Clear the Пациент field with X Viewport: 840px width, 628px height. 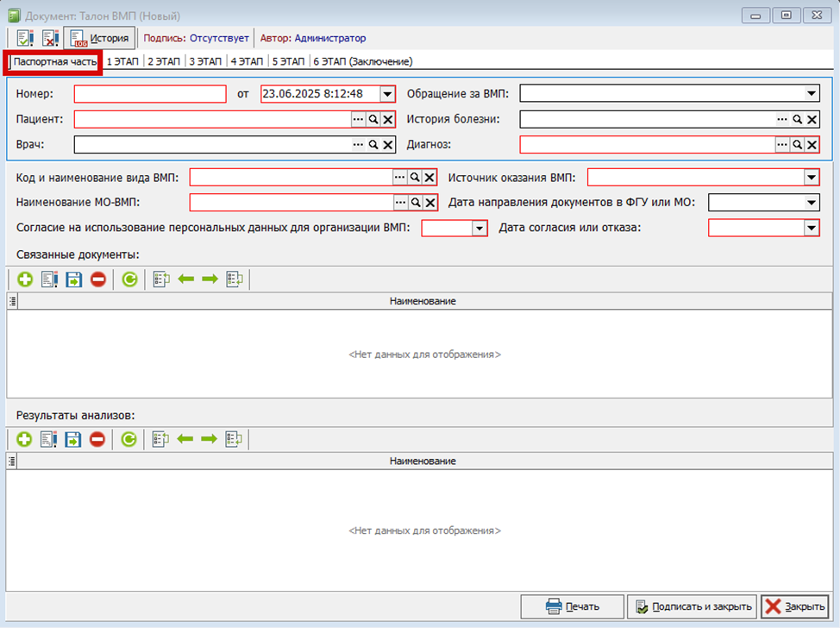tap(388, 119)
